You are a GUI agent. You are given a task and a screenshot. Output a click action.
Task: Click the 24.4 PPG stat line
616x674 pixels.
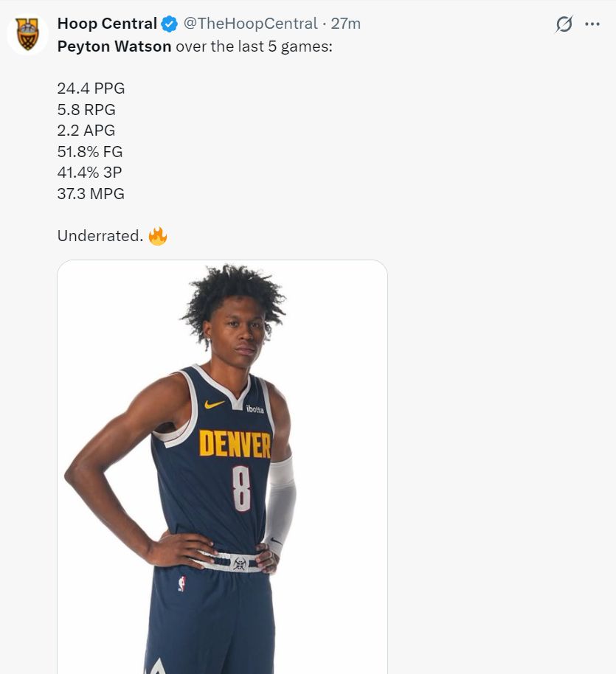[91, 88]
